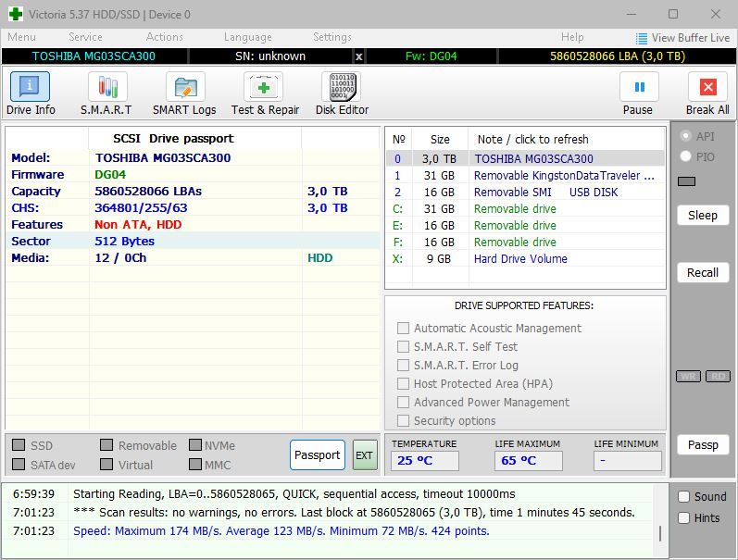Toggle Advanced Power Management checkbox
This screenshot has height=560, width=738.
(403, 403)
